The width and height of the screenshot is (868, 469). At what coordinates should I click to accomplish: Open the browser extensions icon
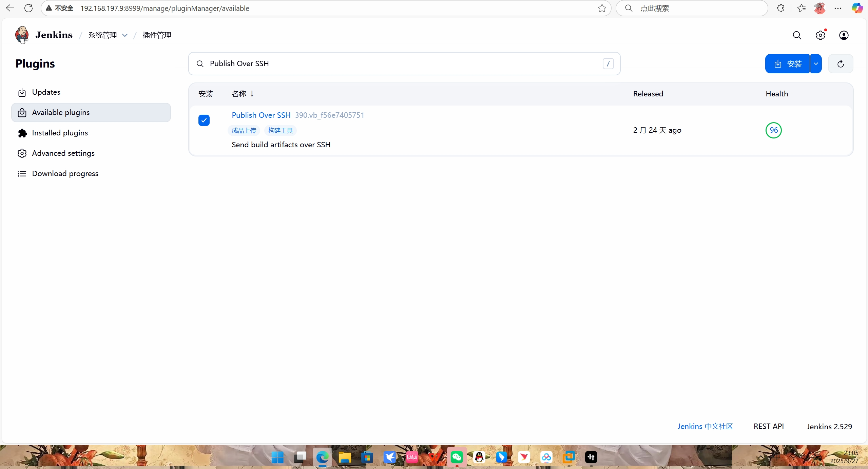pos(780,8)
